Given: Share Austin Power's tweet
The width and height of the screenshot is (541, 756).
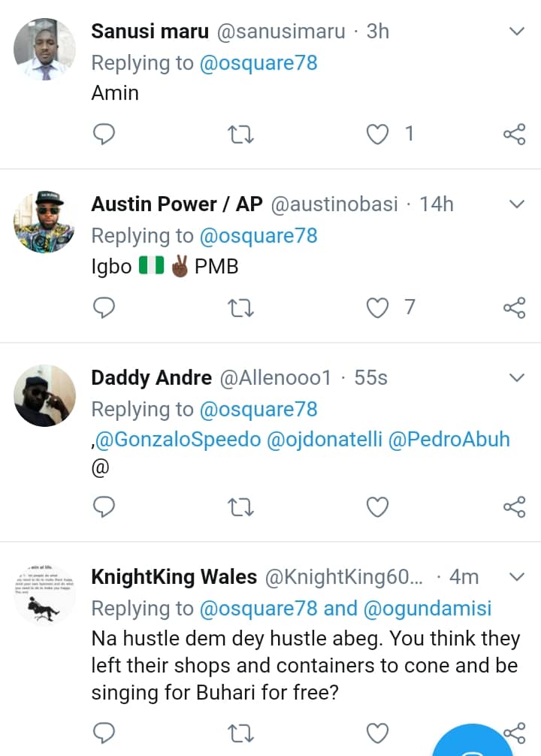Looking at the screenshot, I should pos(514,307).
